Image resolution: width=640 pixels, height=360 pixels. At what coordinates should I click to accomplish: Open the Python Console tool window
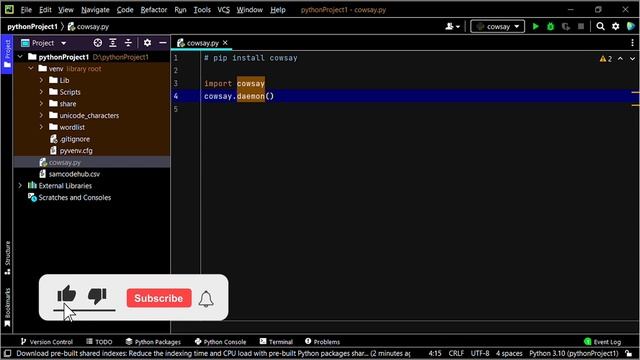tap(220, 342)
